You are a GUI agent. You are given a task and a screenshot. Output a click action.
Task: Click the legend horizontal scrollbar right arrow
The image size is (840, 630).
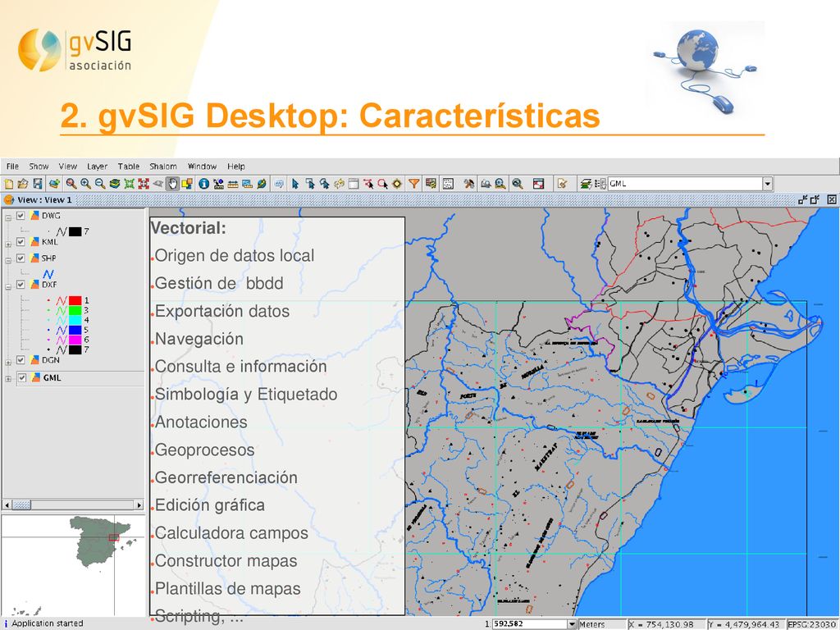pos(139,504)
